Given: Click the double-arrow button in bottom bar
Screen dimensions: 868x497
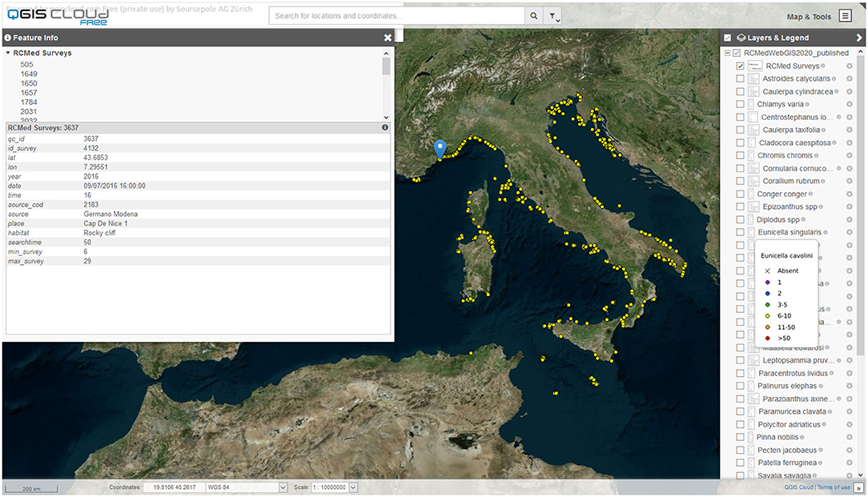Looking at the screenshot, I should pyautogui.click(x=858, y=487).
